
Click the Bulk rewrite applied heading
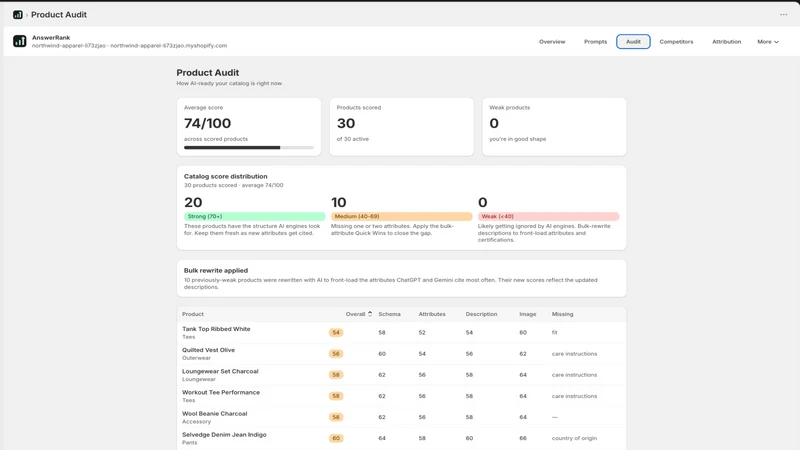[216, 270]
